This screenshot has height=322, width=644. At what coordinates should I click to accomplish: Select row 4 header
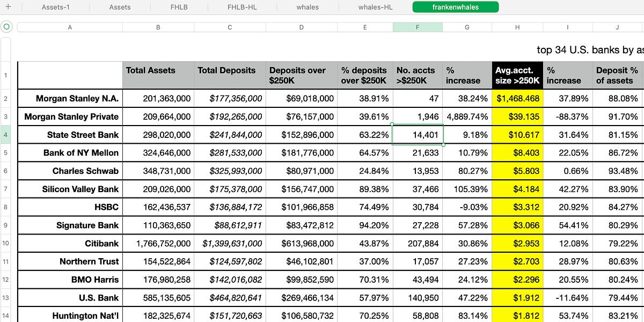6,135
